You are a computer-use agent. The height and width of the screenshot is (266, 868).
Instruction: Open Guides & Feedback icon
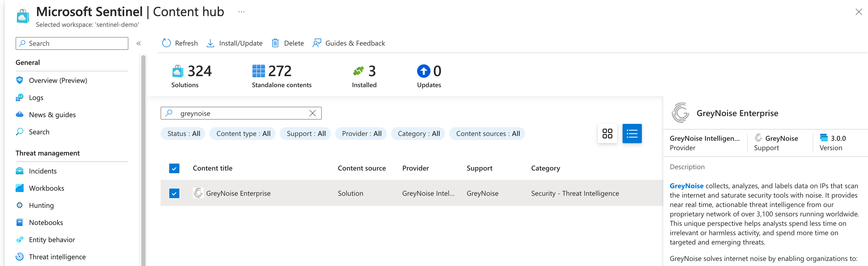(317, 43)
